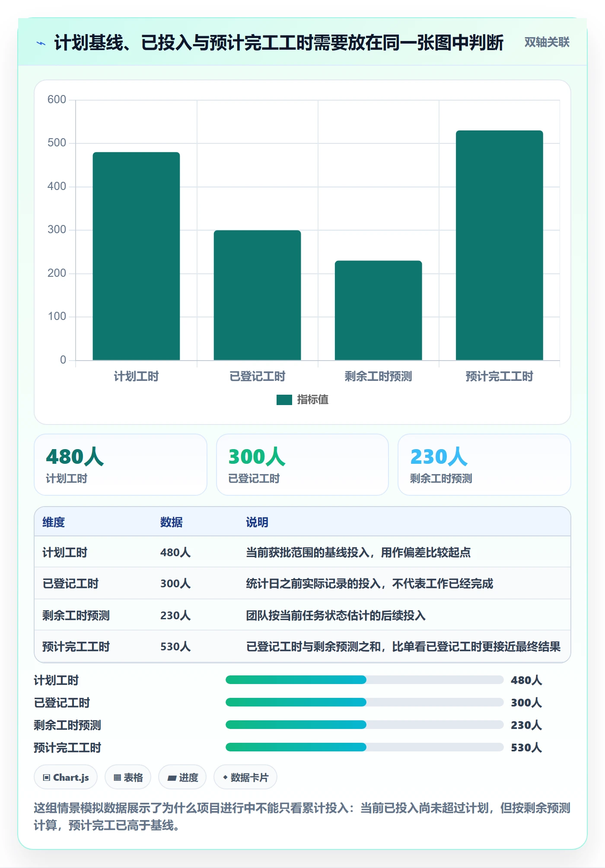Click the 530人 progress value label
This screenshot has height=868, width=605.
[526, 748]
